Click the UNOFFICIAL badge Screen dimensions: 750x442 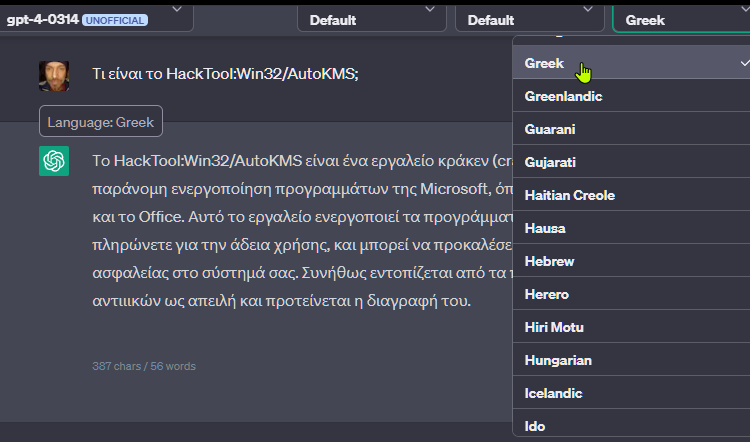(x=115, y=19)
